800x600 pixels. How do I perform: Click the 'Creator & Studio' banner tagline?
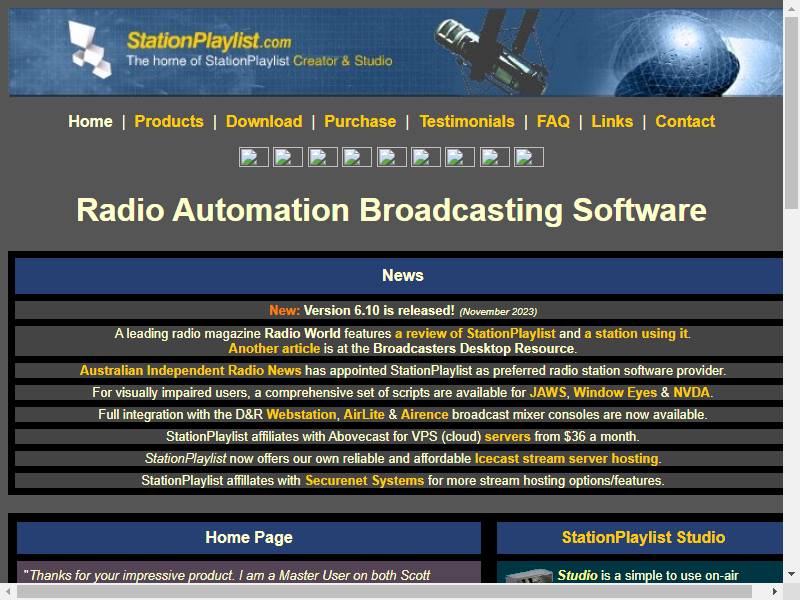point(343,61)
